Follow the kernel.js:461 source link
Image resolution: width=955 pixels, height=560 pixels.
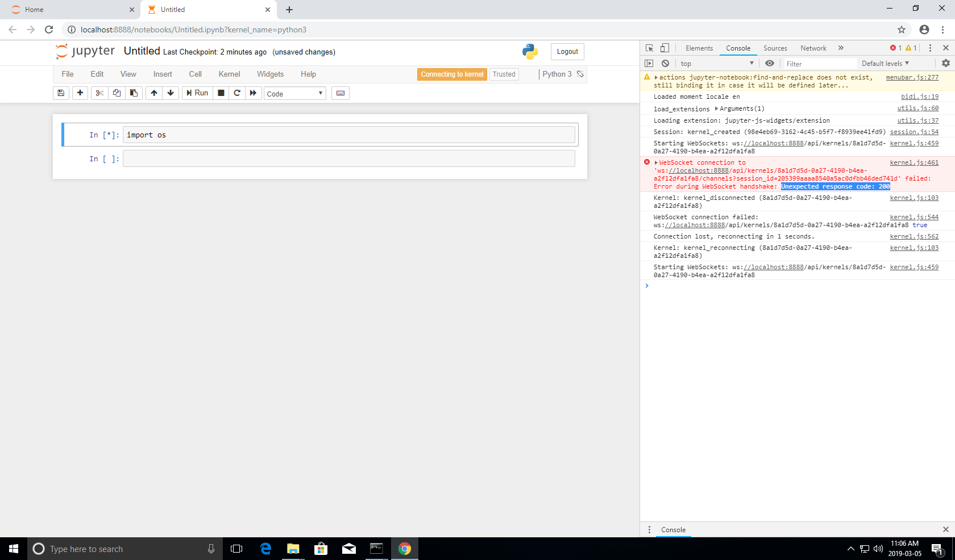pyautogui.click(x=915, y=162)
